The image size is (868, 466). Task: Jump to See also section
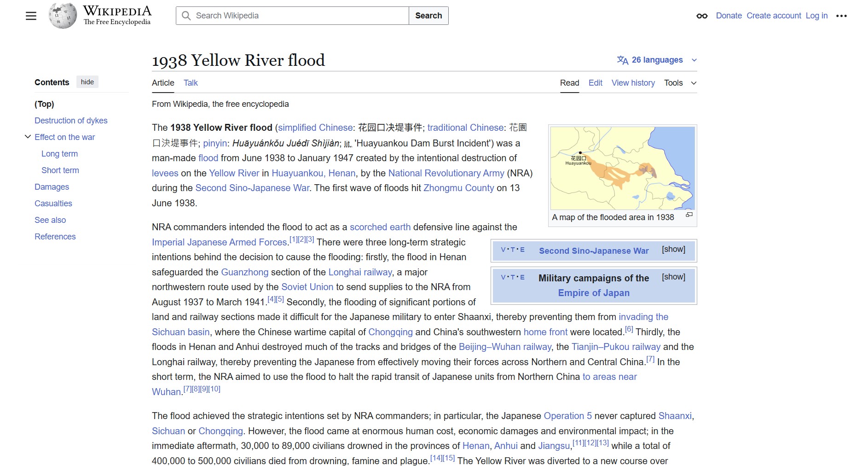tap(50, 220)
